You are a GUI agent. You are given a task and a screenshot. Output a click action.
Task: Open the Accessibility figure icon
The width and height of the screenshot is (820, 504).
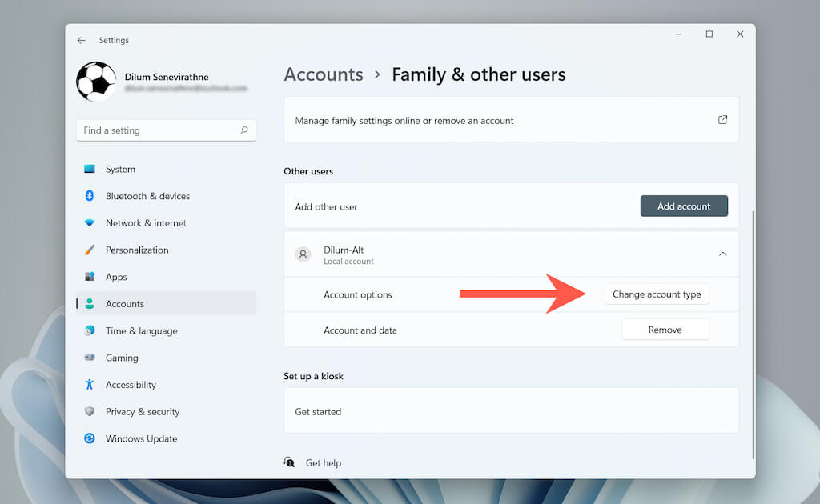click(90, 385)
